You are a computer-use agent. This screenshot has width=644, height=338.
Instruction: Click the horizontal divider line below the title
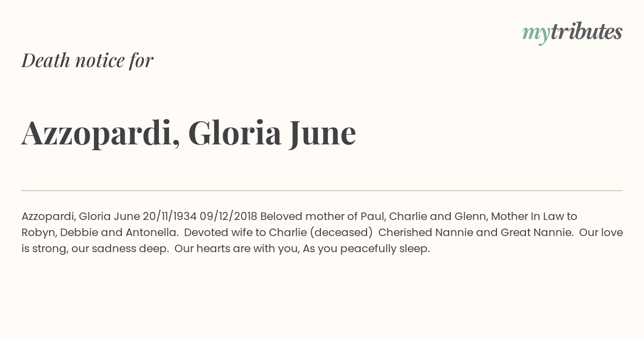pos(322,190)
